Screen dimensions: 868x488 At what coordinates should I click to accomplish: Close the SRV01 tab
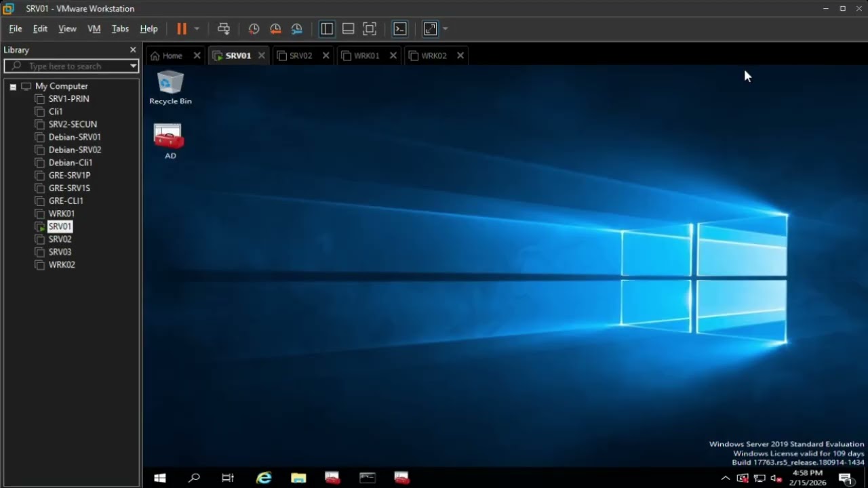coord(261,56)
